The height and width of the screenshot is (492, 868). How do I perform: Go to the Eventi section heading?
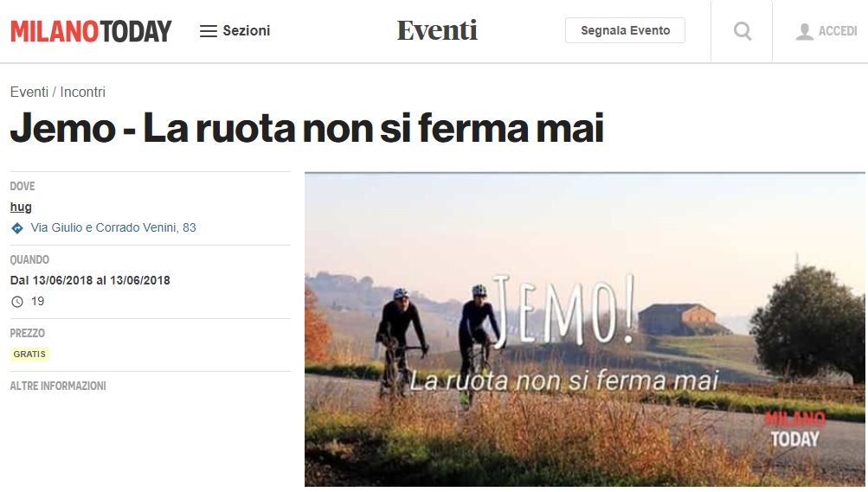coord(437,30)
